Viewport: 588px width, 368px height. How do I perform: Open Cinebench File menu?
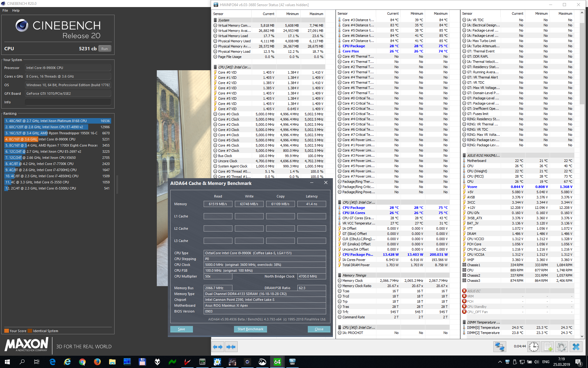pyautogui.click(x=5, y=10)
